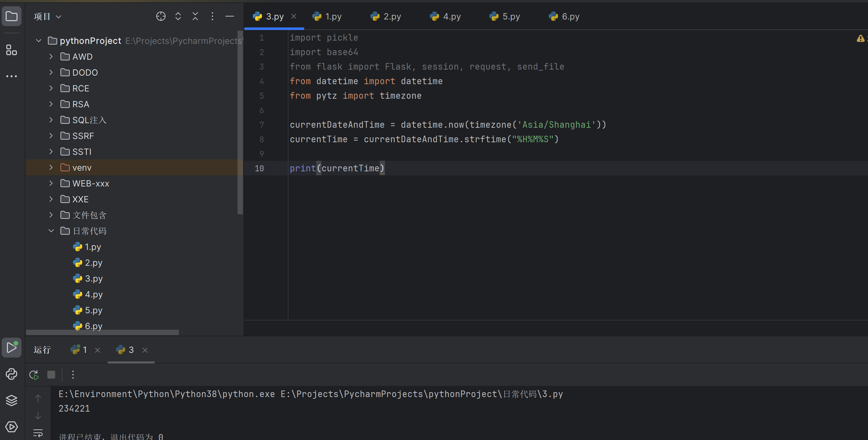Viewport: 868px width, 440px height.
Task: Click the down arrow in run console
Action: (38, 416)
